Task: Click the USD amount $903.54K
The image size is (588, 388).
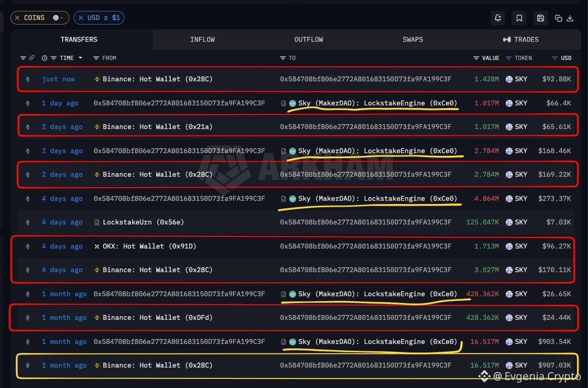Action: 554,342
